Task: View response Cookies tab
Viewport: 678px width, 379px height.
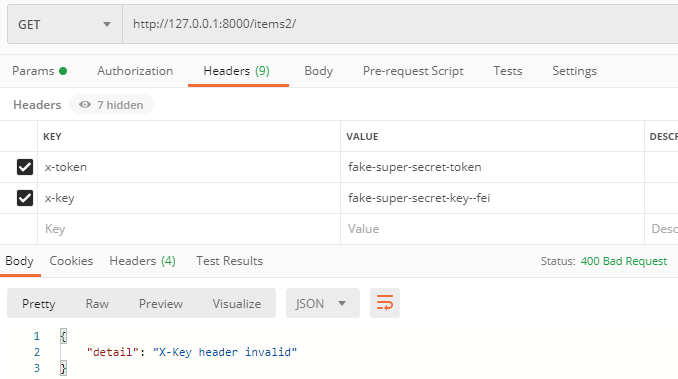Action: point(71,261)
